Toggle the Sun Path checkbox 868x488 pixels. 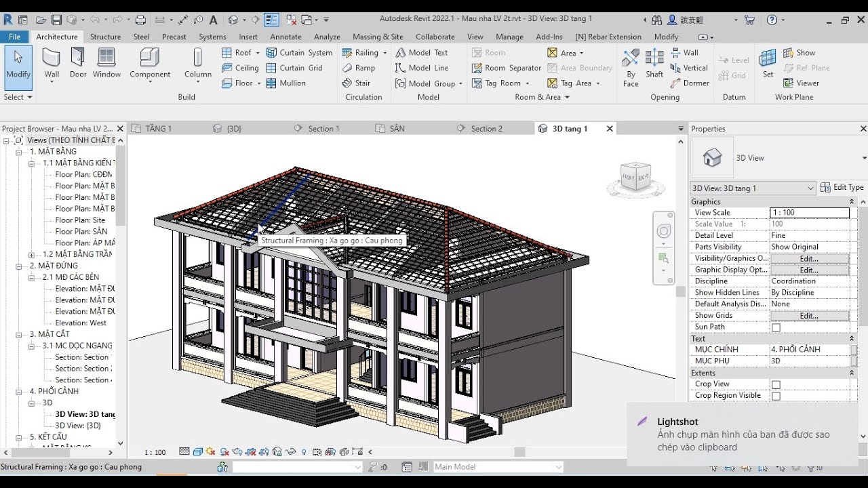point(776,327)
